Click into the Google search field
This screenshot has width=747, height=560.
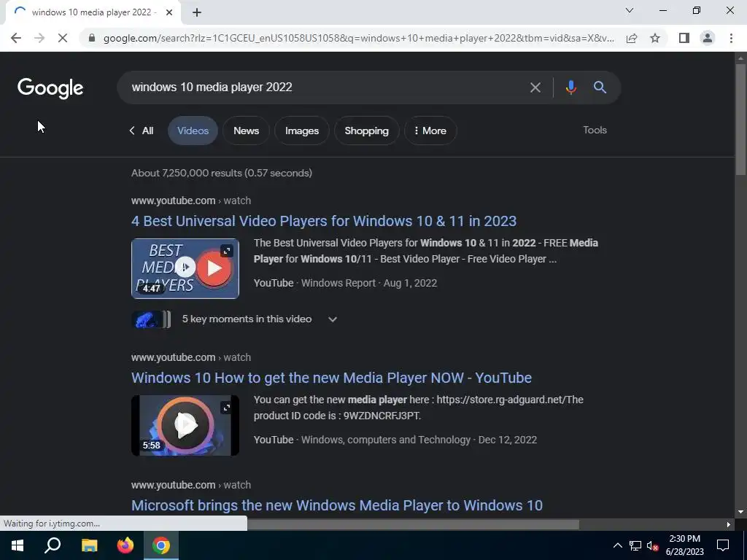click(324, 87)
